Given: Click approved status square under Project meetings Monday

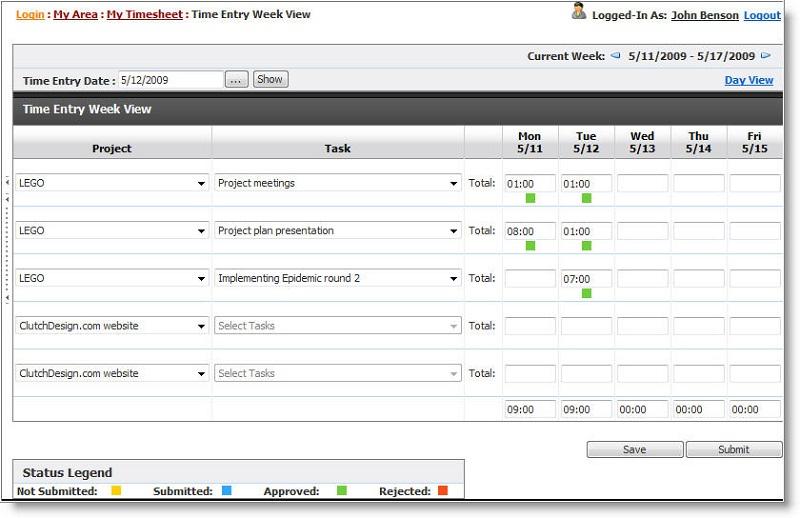Looking at the screenshot, I should tap(531, 198).
